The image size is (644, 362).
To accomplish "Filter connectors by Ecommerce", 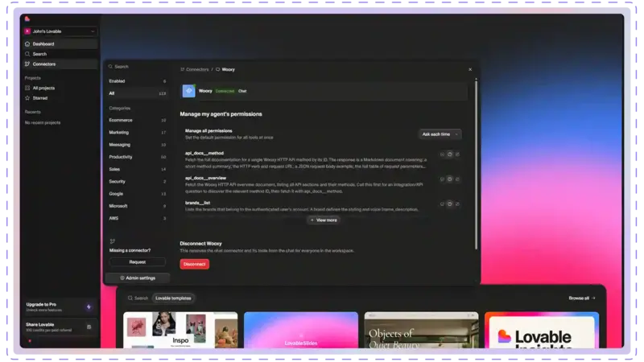I will (x=137, y=120).
